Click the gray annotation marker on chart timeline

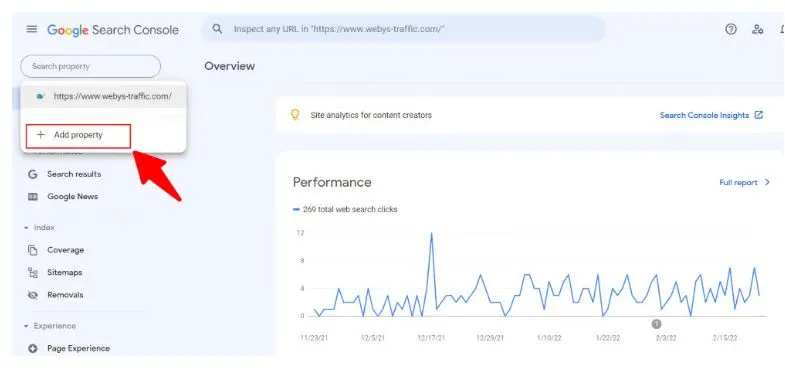[657, 324]
